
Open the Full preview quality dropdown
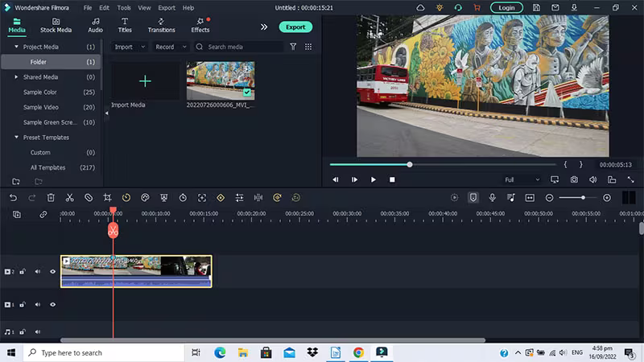coord(522,179)
